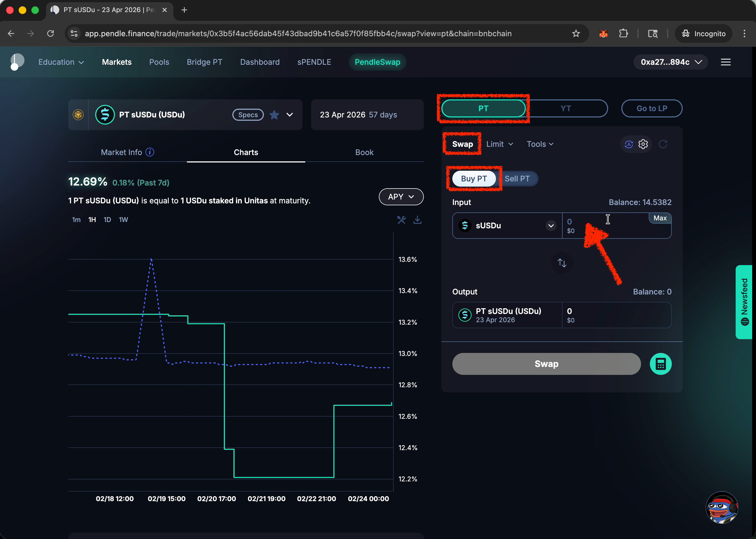The image size is (756, 539).
Task: Click the swap direction arrows icon
Action: click(562, 263)
